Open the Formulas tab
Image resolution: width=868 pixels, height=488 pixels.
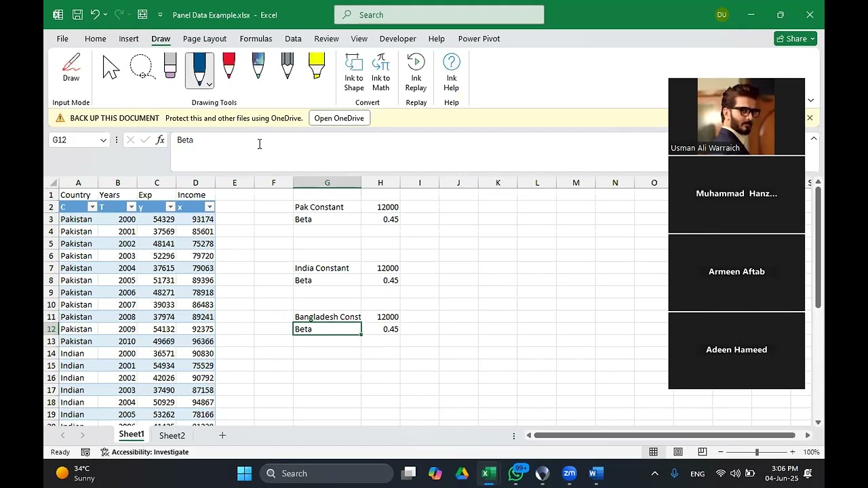click(x=256, y=39)
